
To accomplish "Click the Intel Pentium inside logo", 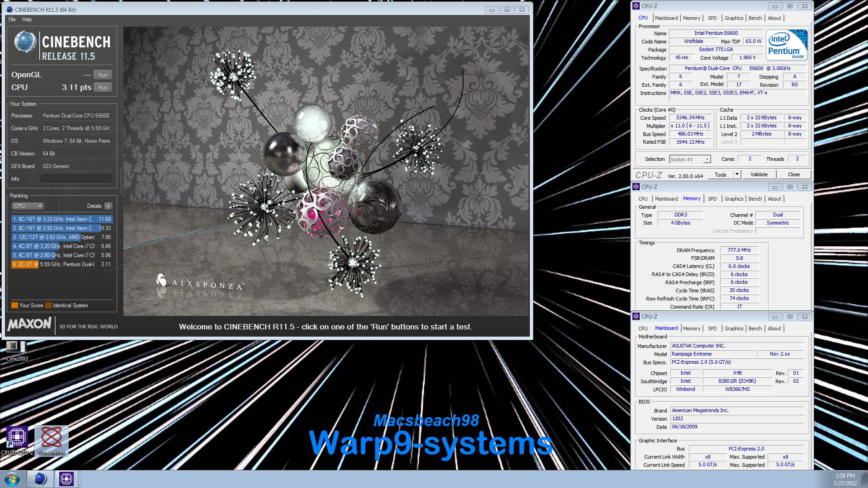I will pos(787,45).
